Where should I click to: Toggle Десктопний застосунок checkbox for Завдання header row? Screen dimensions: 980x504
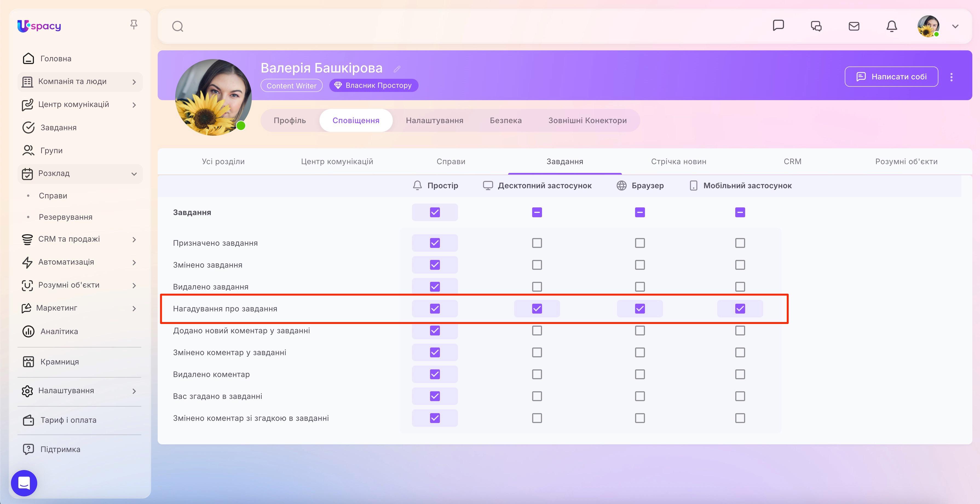537,212
